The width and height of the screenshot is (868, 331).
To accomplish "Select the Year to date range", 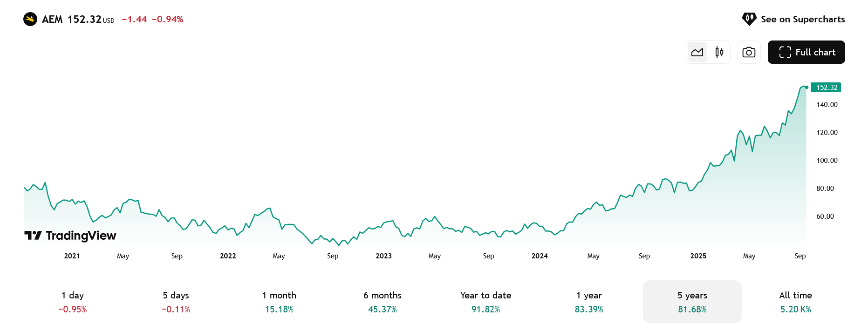I will point(485,302).
